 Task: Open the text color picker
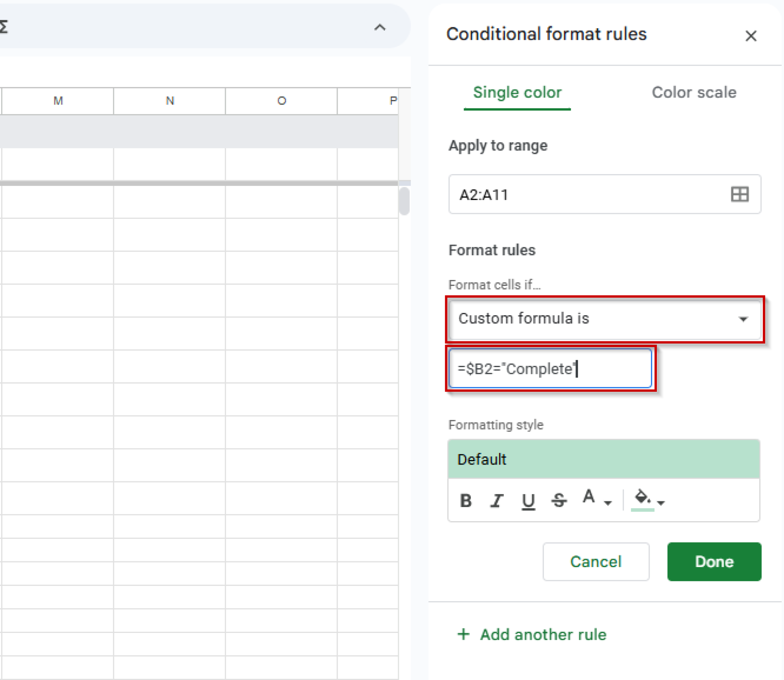pyautogui.click(x=588, y=497)
